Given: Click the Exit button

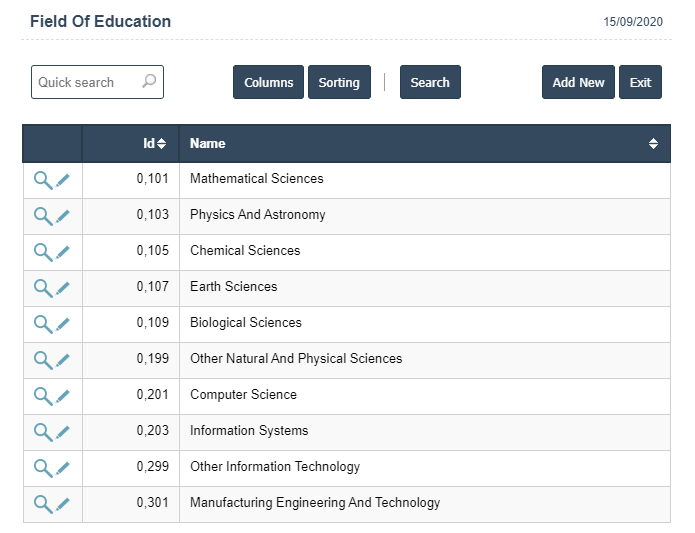Looking at the screenshot, I should 640,83.
